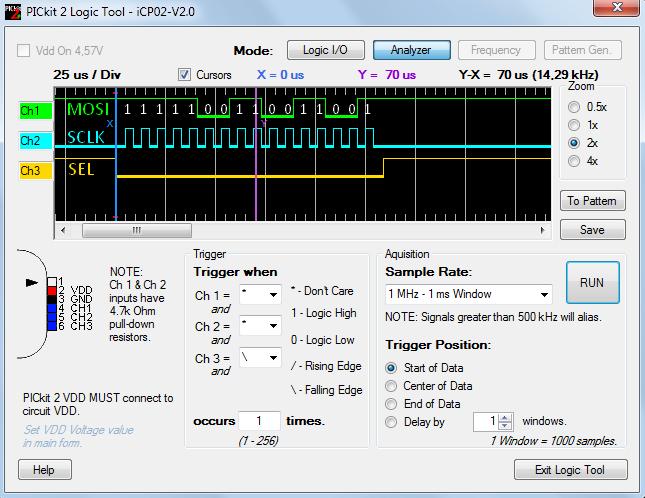Click the PICkit 2 app icon in title bar
Image resolution: width=645 pixels, height=498 pixels.
click(12, 12)
